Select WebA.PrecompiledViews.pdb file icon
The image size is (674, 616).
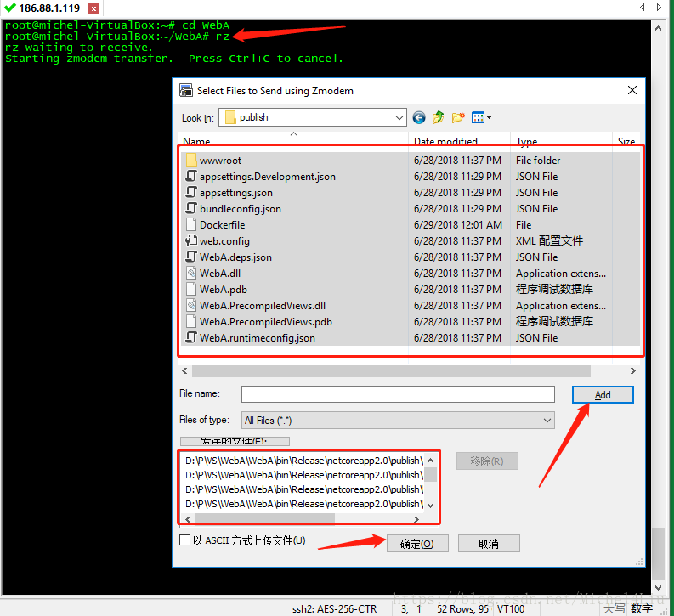coord(192,322)
